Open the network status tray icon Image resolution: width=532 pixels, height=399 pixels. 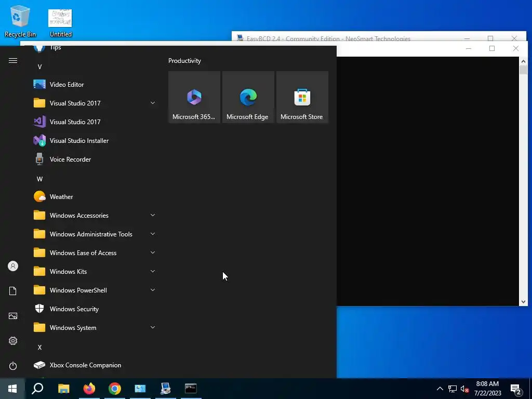coord(453,389)
